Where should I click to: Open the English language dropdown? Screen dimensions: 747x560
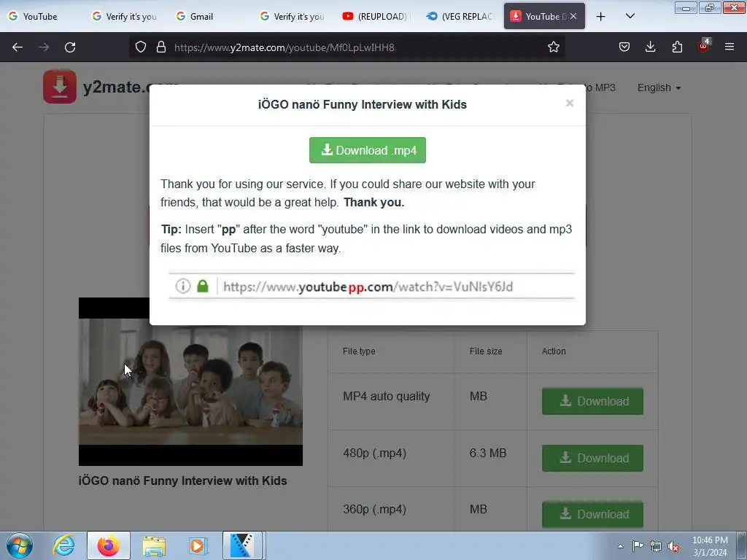click(659, 87)
